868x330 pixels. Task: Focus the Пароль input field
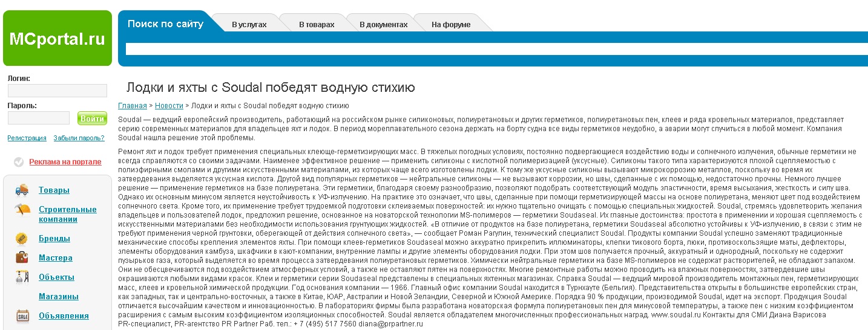pos(38,118)
